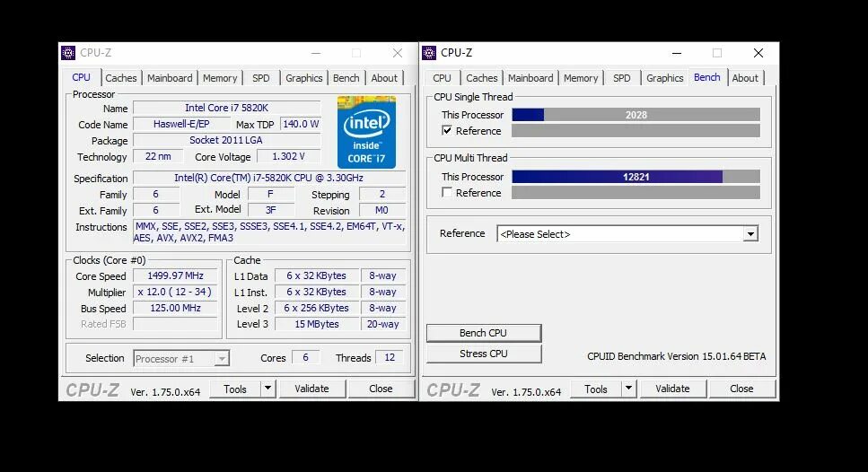Image resolution: width=868 pixels, height=472 pixels.
Task: Switch to Caches tab in left window
Action: (120, 78)
